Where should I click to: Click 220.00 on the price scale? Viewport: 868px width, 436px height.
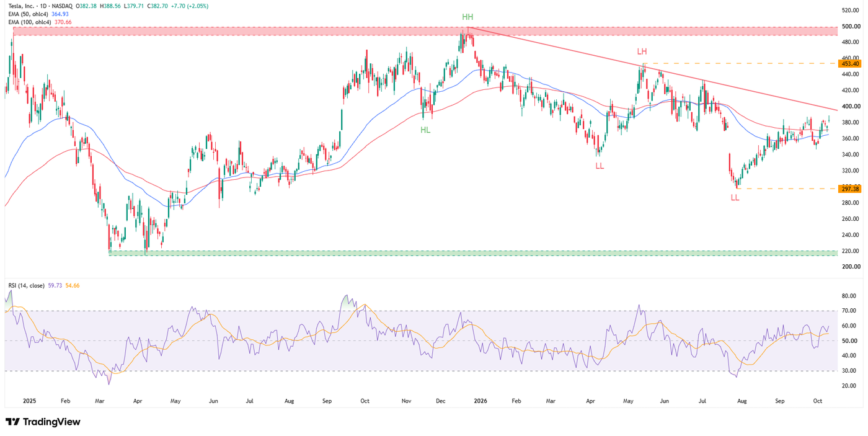pos(850,251)
